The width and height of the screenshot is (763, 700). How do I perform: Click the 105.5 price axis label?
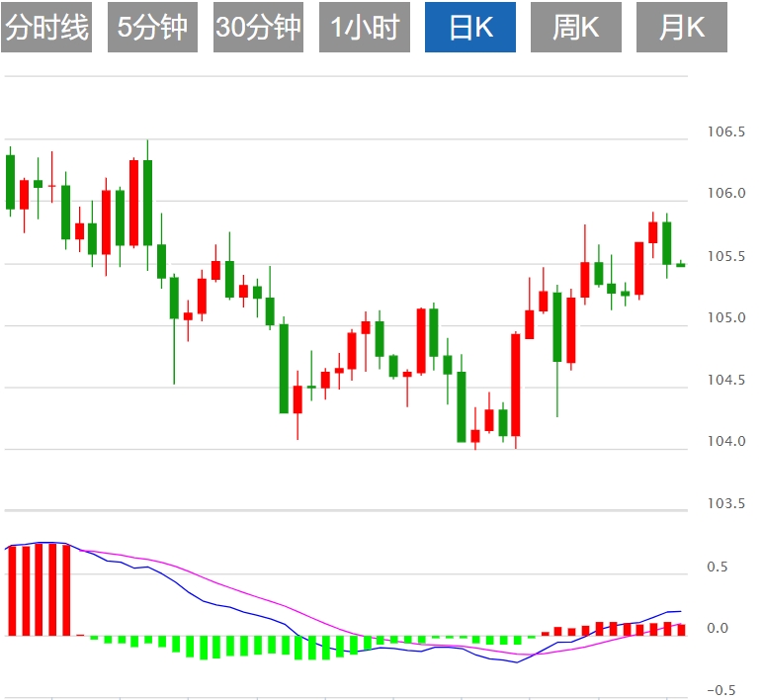tap(726, 256)
